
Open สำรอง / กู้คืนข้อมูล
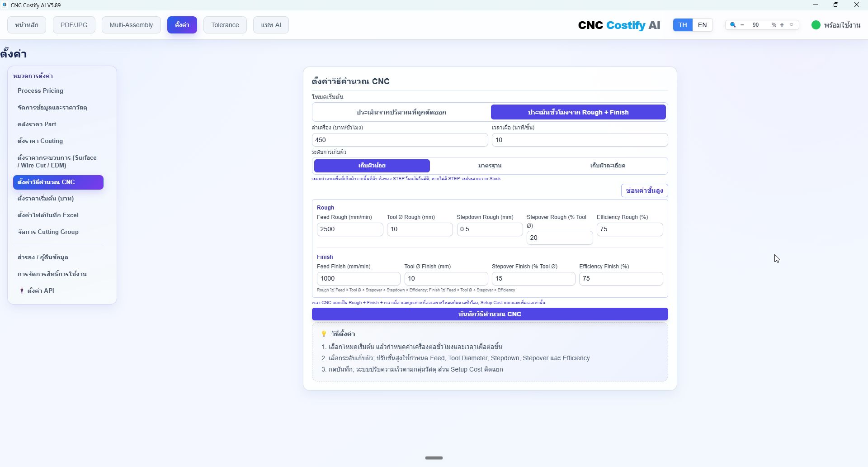58,257
